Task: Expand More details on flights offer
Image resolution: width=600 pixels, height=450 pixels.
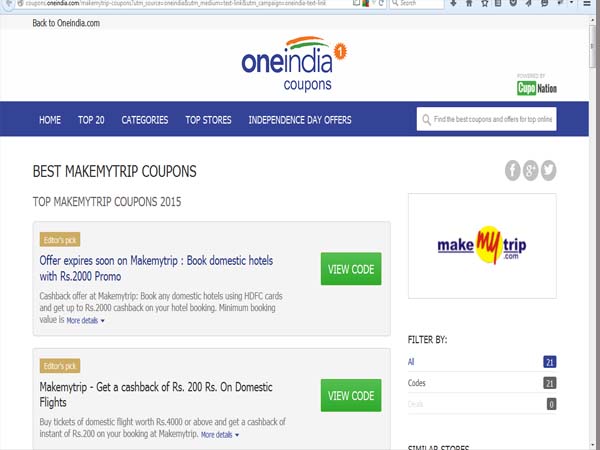Action: (x=220, y=435)
